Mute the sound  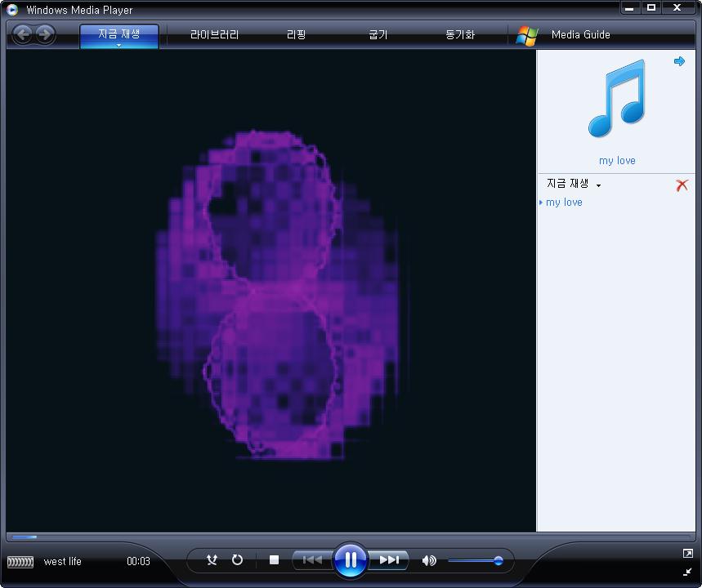tap(429, 560)
